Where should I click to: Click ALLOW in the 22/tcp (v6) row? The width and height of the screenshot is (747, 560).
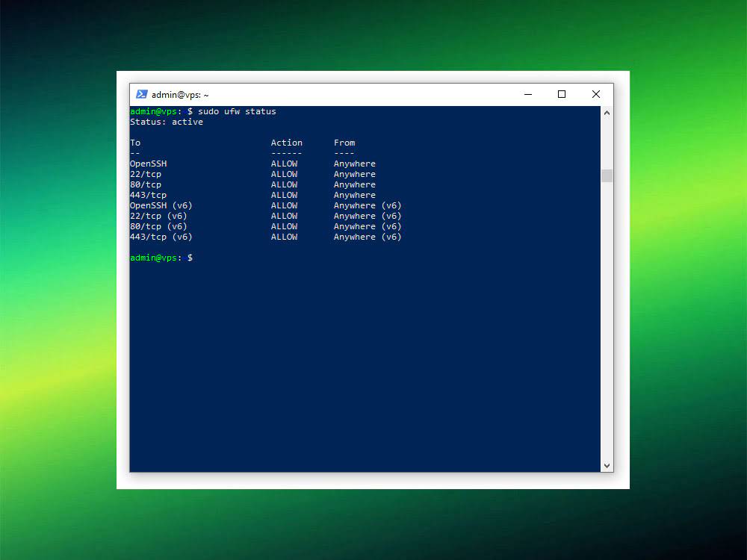click(284, 216)
